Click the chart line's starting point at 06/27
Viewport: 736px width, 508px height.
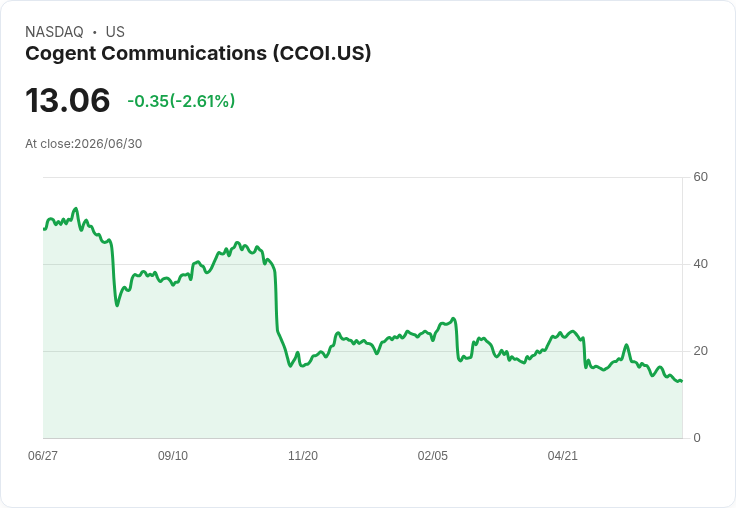tap(44, 229)
